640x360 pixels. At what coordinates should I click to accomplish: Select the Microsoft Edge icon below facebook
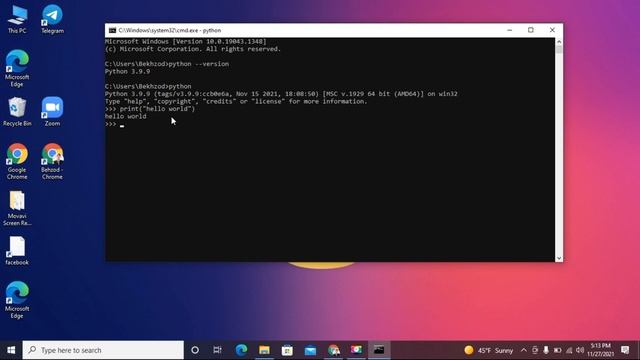17,300
